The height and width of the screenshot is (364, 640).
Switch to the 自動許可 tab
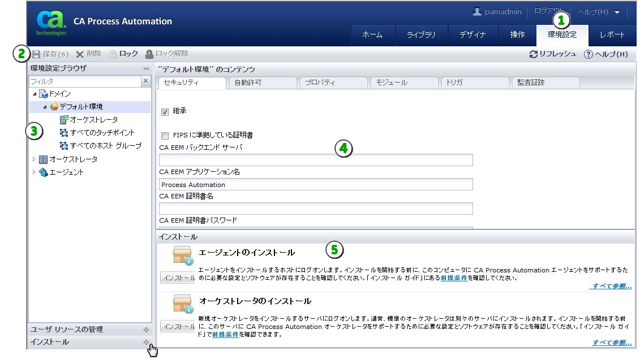pos(263,83)
